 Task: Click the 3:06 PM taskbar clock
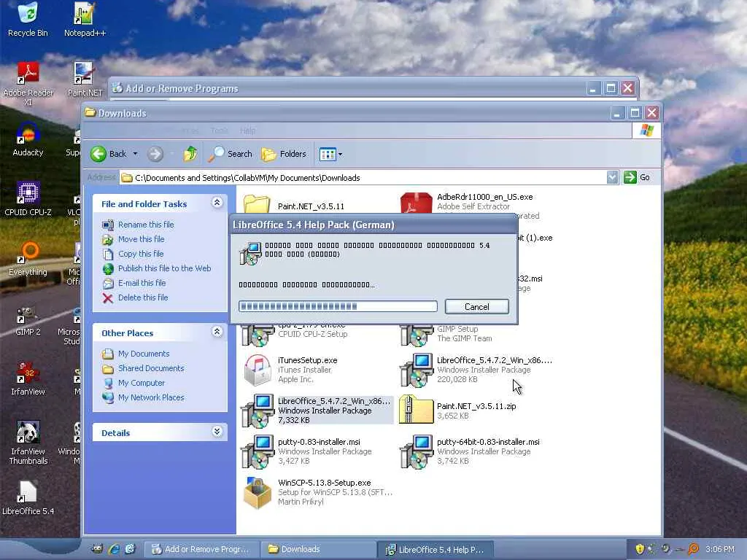click(720, 549)
